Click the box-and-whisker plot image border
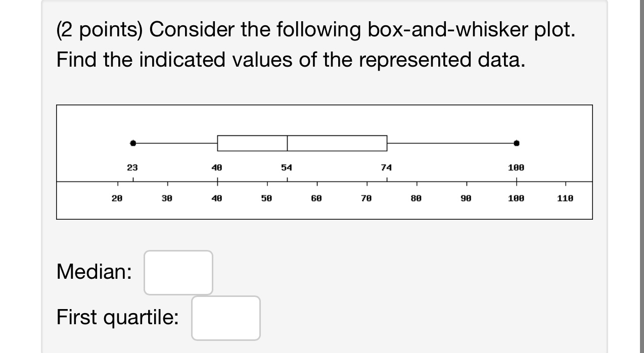The width and height of the screenshot is (644, 353). pos(324,106)
